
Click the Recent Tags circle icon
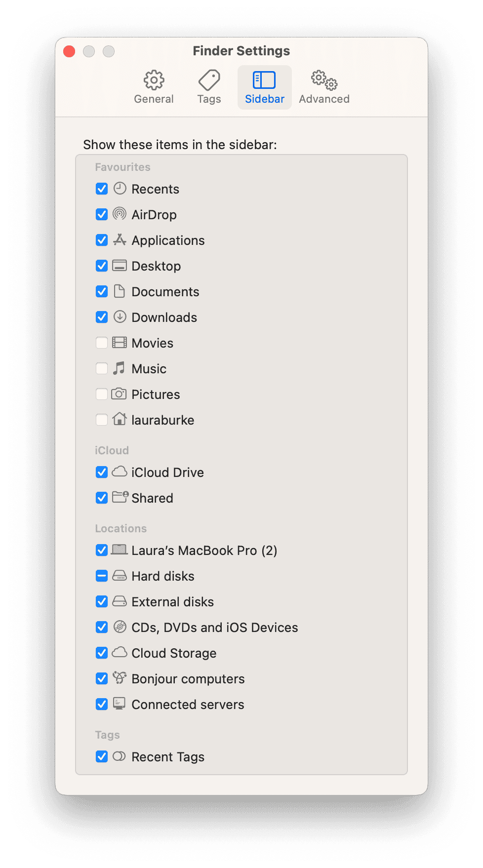119,756
